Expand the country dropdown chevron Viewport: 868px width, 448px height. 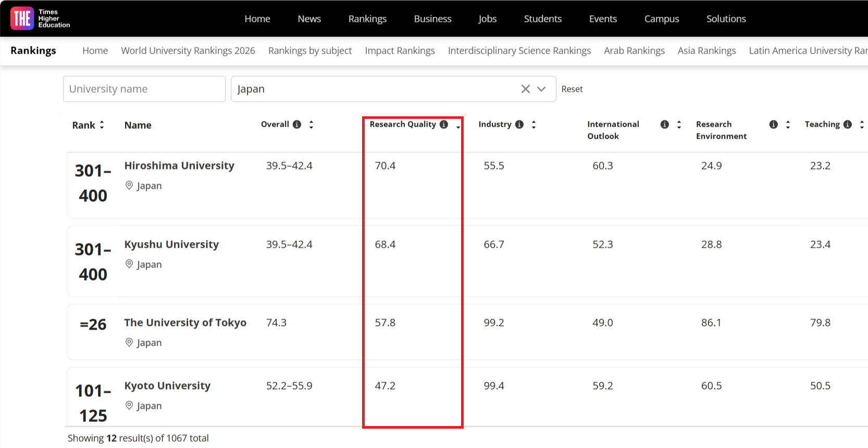click(x=542, y=89)
